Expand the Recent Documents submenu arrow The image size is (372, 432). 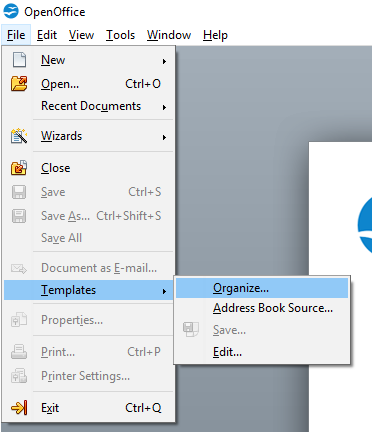pyautogui.click(x=164, y=107)
